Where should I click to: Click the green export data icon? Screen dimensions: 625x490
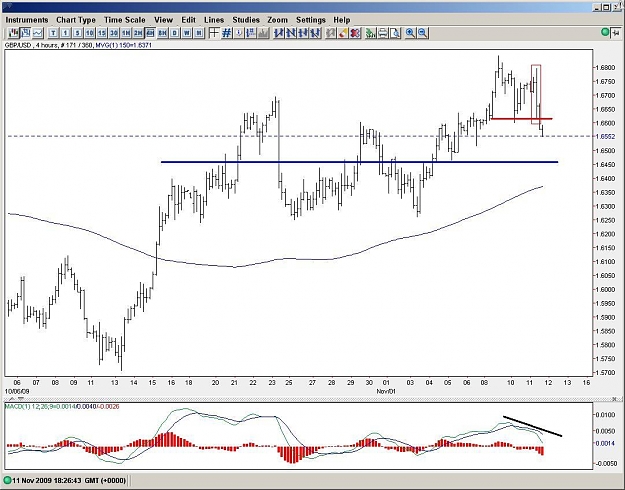pyautogui.click(x=370, y=33)
